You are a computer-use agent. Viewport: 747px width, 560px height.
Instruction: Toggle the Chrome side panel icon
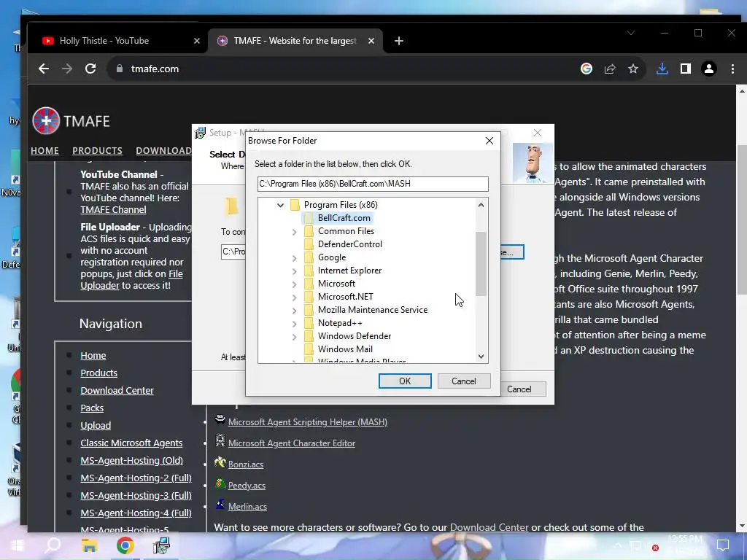coord(686,69)
